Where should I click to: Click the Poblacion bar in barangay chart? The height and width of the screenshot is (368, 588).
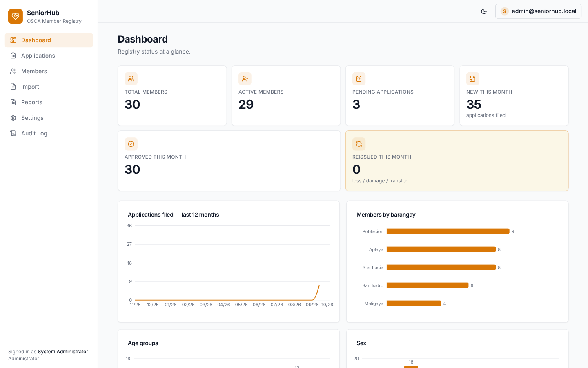pos(448,231)
